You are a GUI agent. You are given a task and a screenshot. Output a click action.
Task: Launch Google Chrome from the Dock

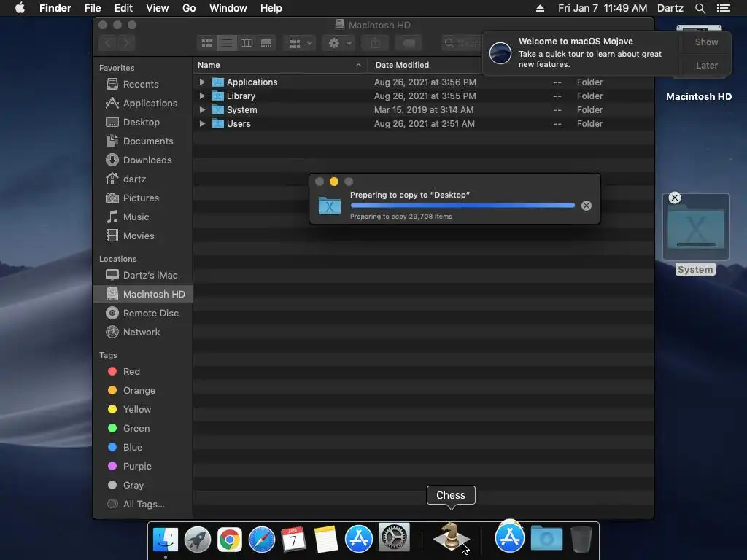click(x=230, y=540)
